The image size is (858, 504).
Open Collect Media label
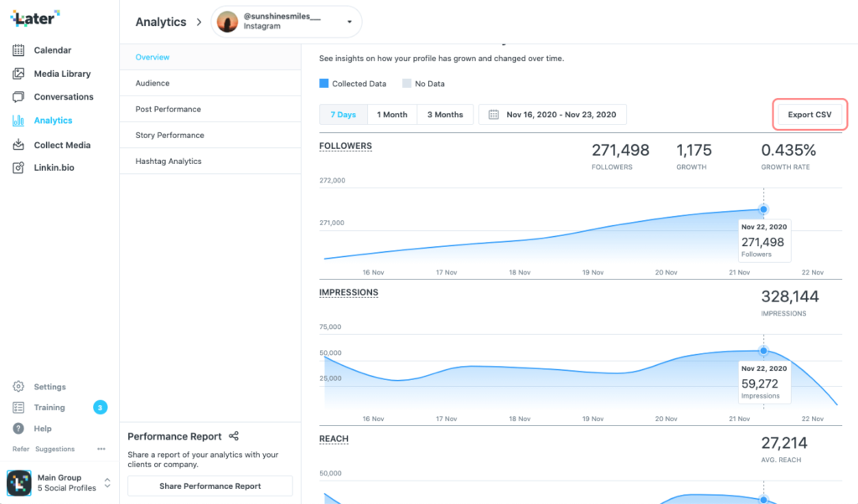click(62, 145)
